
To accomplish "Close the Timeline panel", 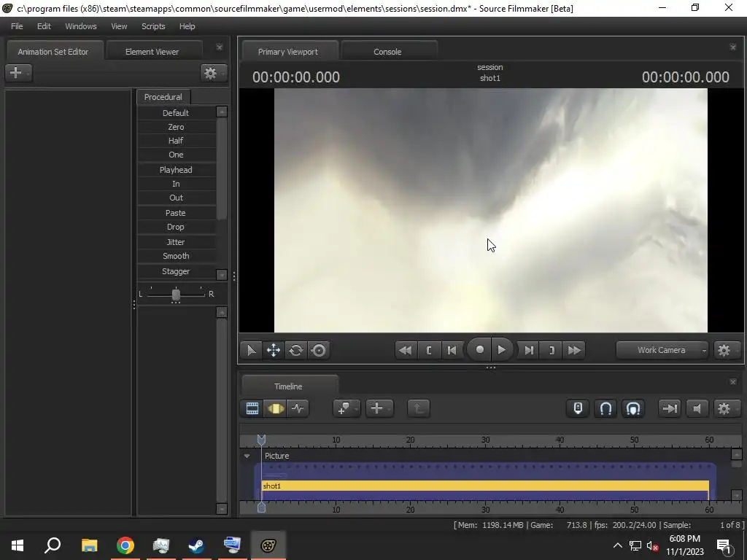I will point(732,382).
